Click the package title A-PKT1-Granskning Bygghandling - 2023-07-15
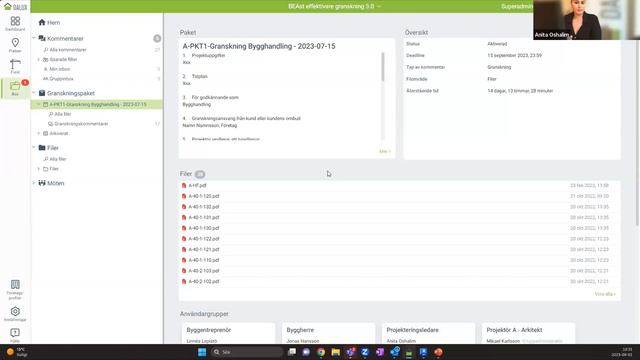This screenshot has width=640, height=360. point(259,46)
